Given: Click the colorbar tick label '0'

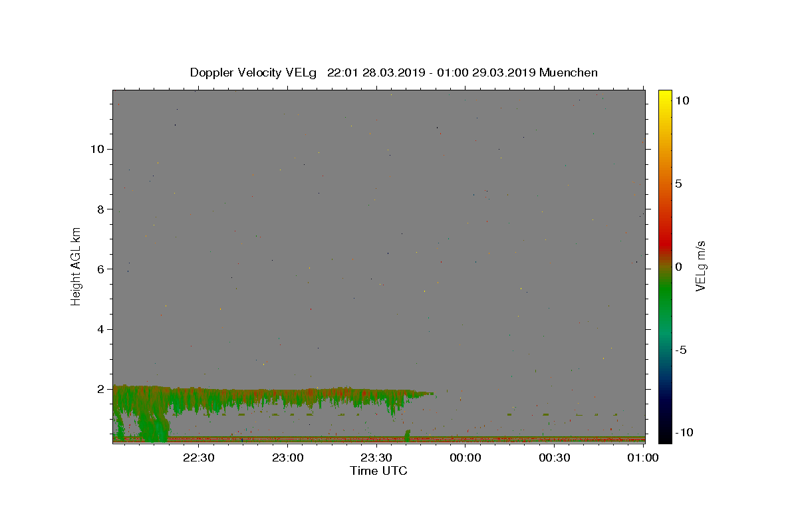Looking at the screenshot, I should click(678, 267).
